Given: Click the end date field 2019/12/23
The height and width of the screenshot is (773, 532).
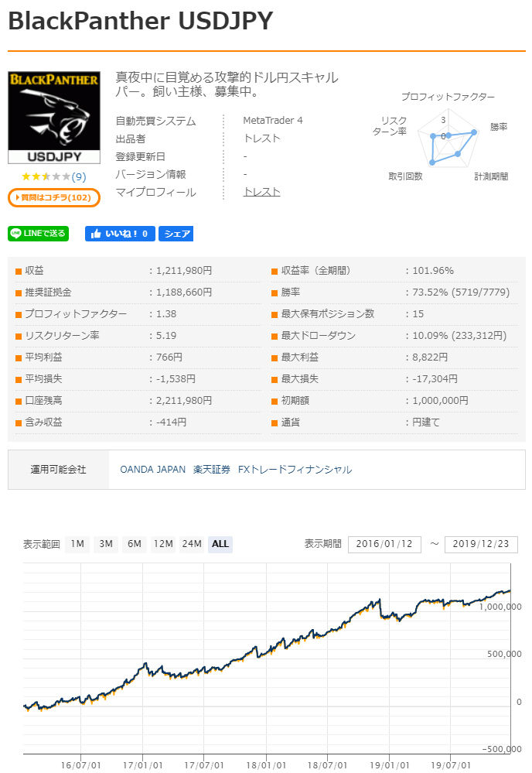Looking at the screenshot, I should pos(481,544).
